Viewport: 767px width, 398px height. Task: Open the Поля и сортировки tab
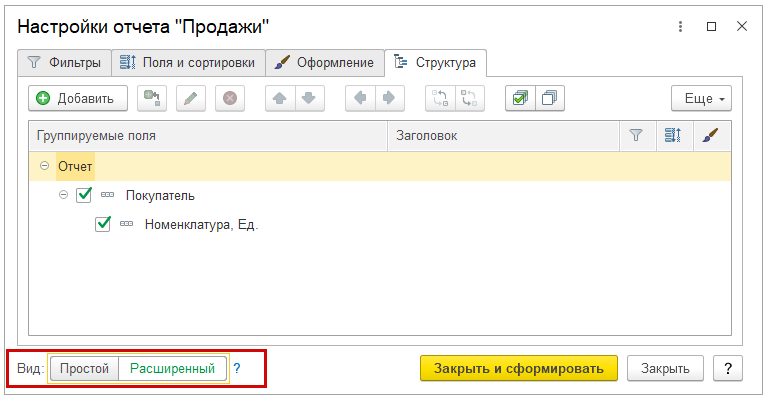[x=188, y=63]
